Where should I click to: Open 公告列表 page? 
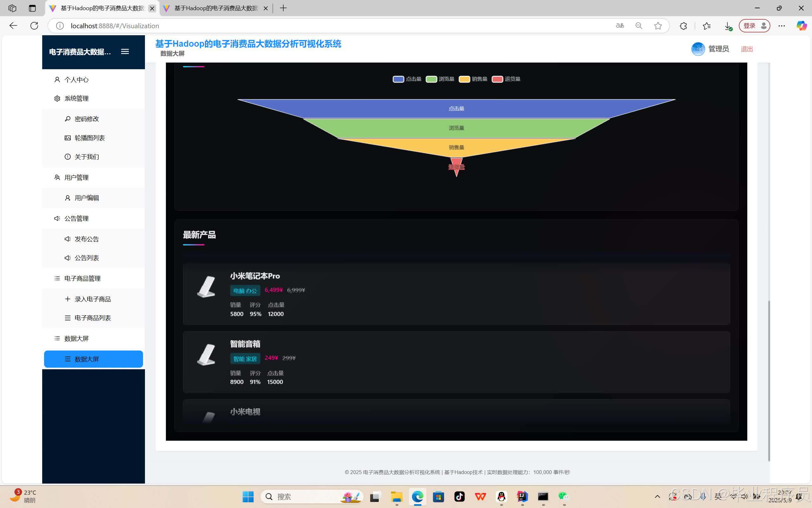click(x=93, y=258)
